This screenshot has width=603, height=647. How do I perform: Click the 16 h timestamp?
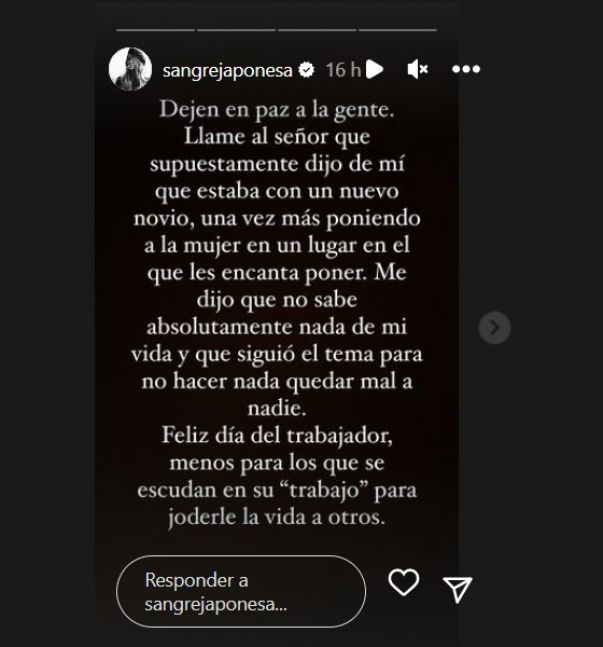tap(343, 70)
